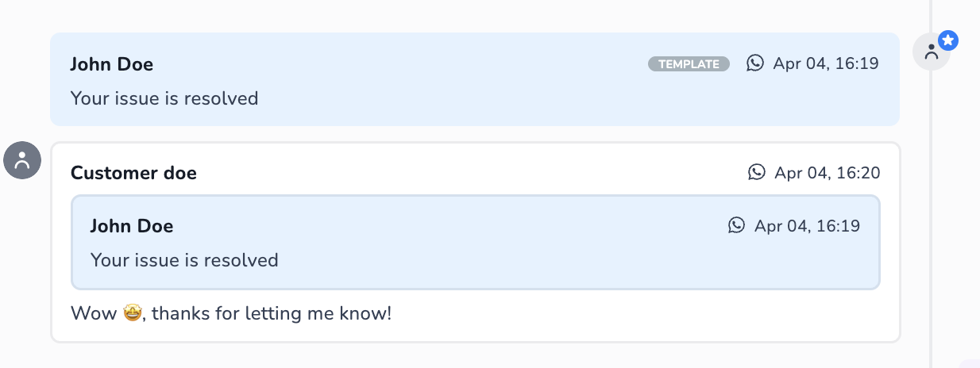Click quoted text "Your issue is resolved"
The image size is (980, 368).
(184, 260)
